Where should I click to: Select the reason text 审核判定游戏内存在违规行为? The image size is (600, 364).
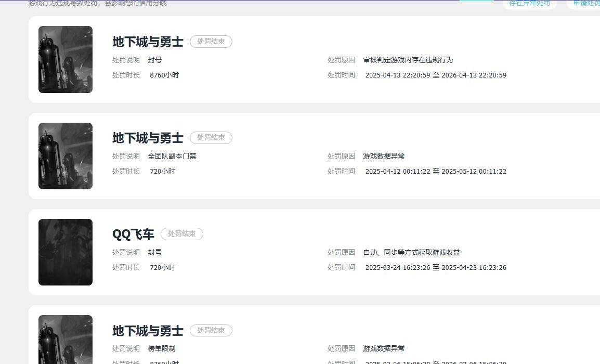[408, 60]
